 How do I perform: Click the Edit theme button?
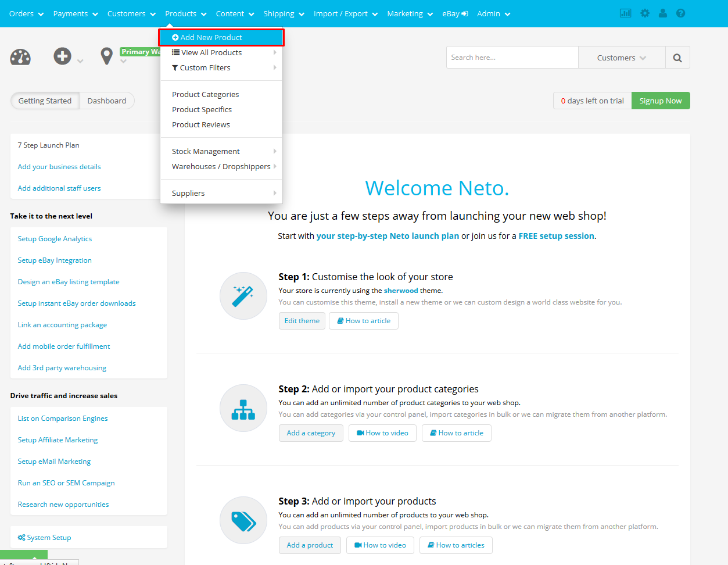click(x=302, y=321)
